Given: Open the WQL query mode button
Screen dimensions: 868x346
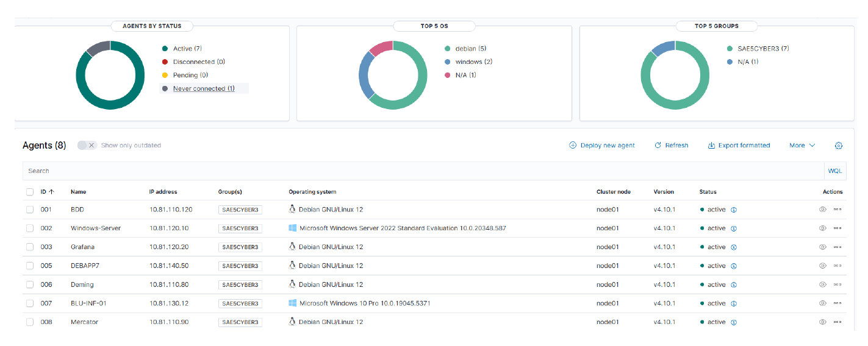Looking at the screenshot, I should click(x=834, y=171).
